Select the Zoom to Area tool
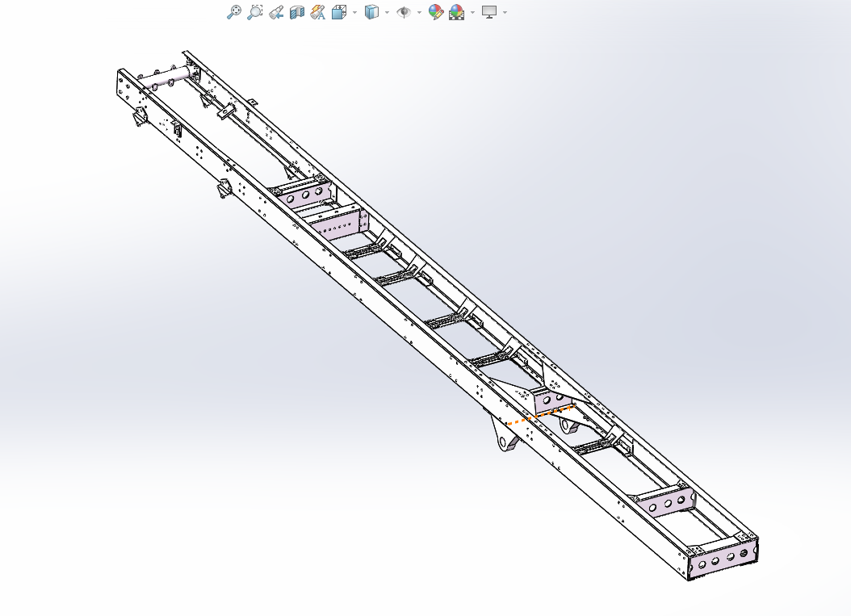The width and height of the screenshot is (851, 616). (x=255, y=12)
